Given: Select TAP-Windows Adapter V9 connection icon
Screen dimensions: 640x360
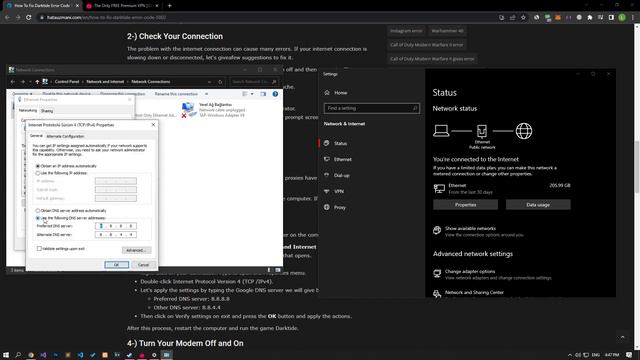Looking at the screenshot, I should coord(188,109).
